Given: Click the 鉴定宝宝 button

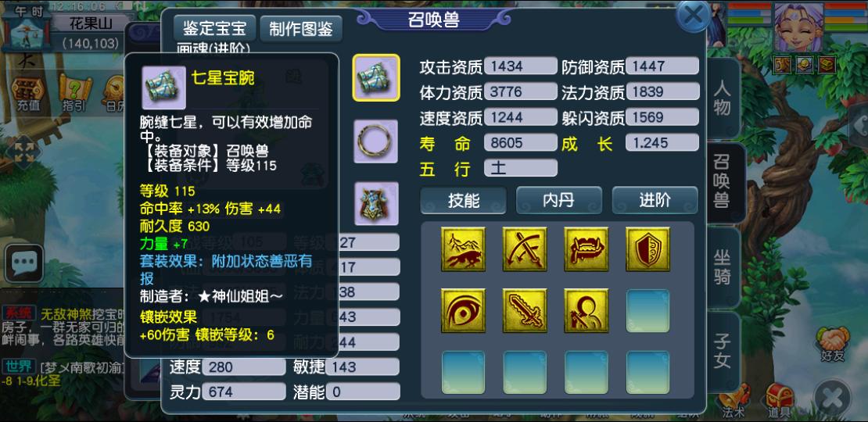Looking at the screenshot, I should click(x=214, y=28).
